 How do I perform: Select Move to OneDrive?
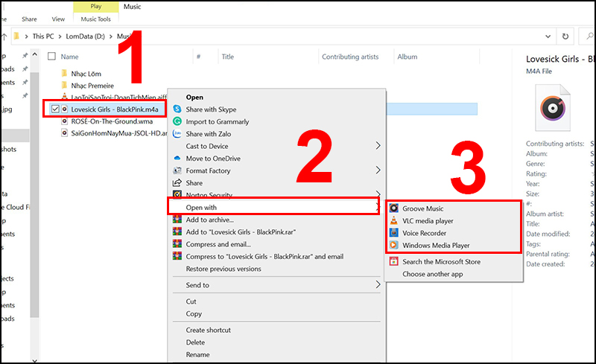(x=213, y=159)
